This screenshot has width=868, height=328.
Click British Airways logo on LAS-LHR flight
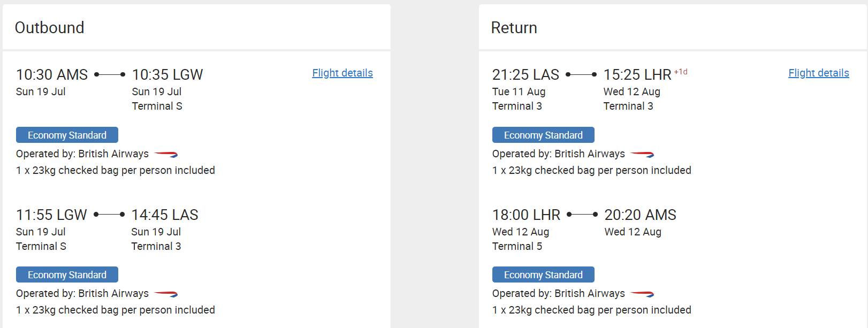coord(642,154)
